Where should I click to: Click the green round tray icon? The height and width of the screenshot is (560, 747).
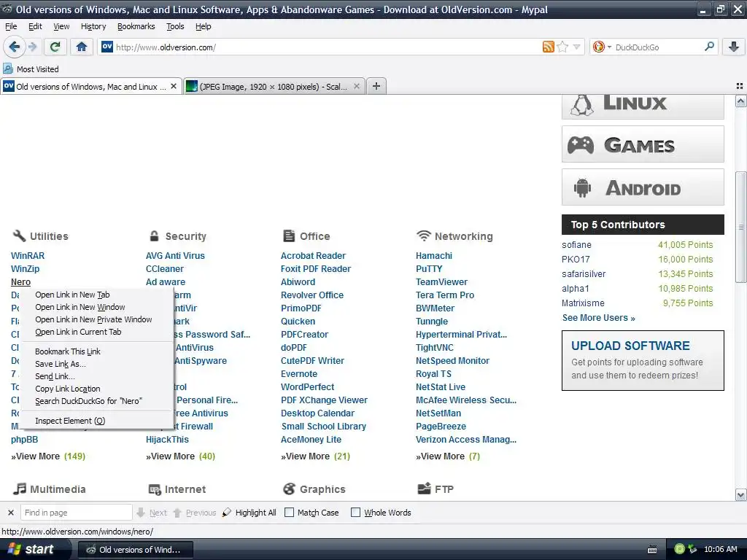(x=680, y=549)
